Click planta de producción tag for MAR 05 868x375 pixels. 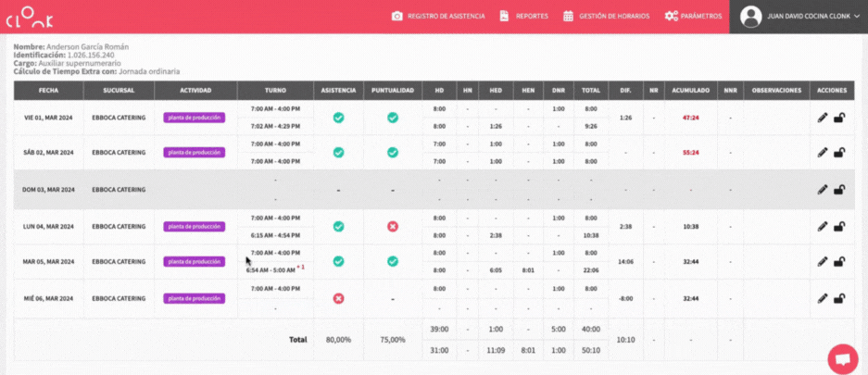coord(195,261)
